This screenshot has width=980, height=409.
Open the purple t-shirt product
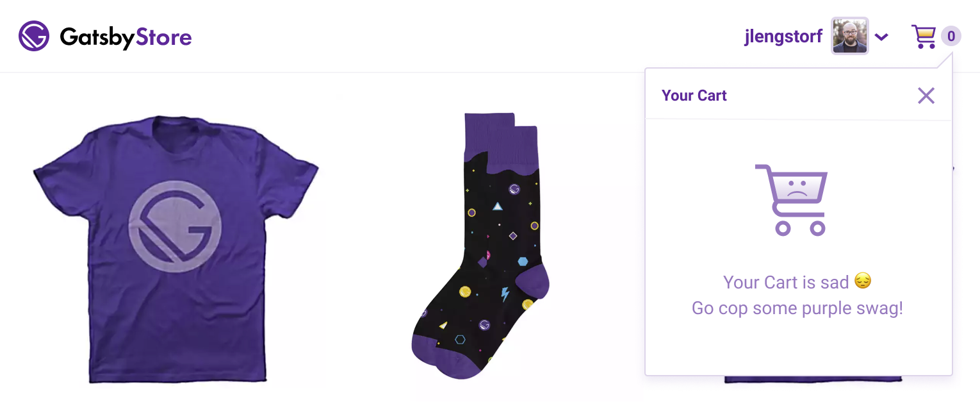[176, 249]
